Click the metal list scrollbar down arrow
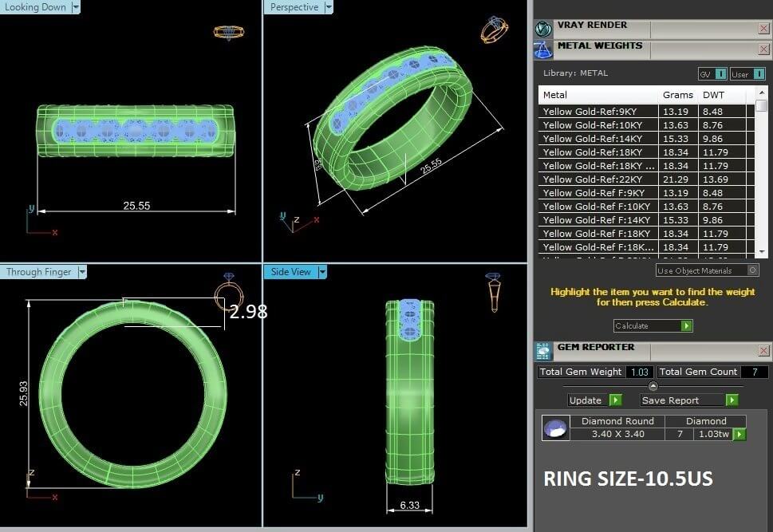 point(761,251)
